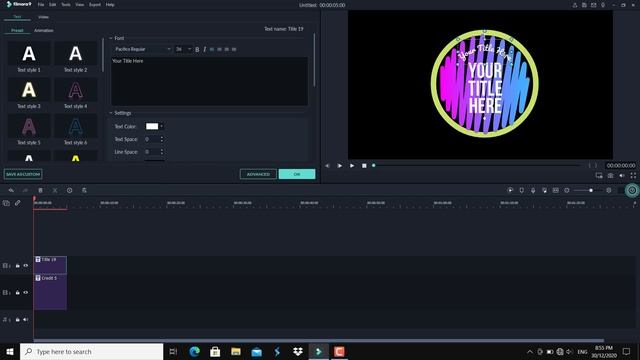Toggle bold formatting with the B button

tap(197, 49)
